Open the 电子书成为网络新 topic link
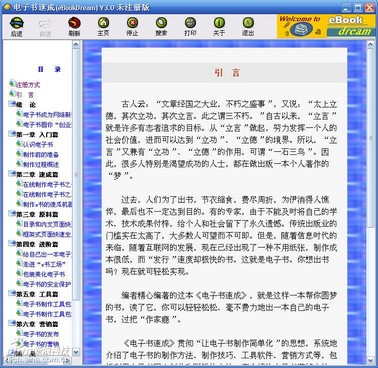 [47, 115]
